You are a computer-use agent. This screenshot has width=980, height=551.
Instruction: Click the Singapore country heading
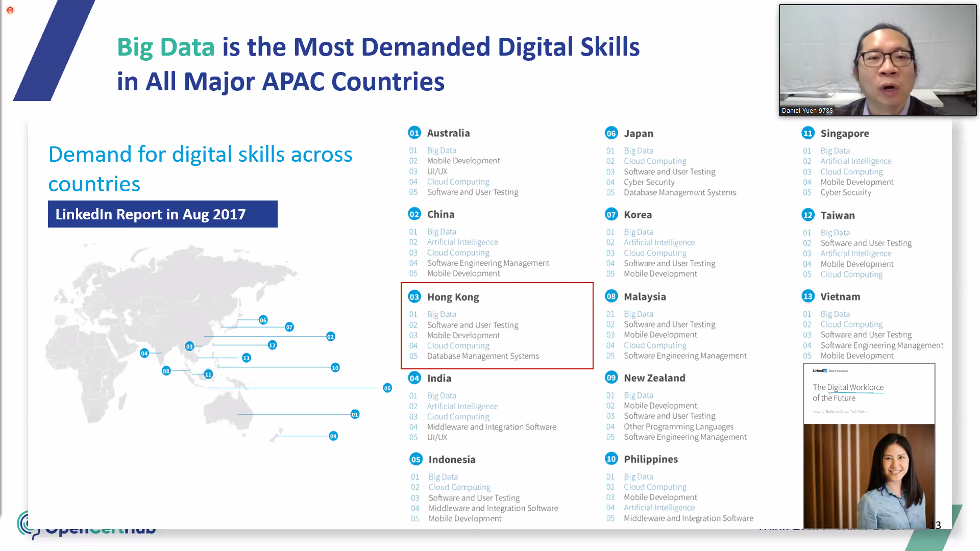pyautogui.click(x=844, y=134)
